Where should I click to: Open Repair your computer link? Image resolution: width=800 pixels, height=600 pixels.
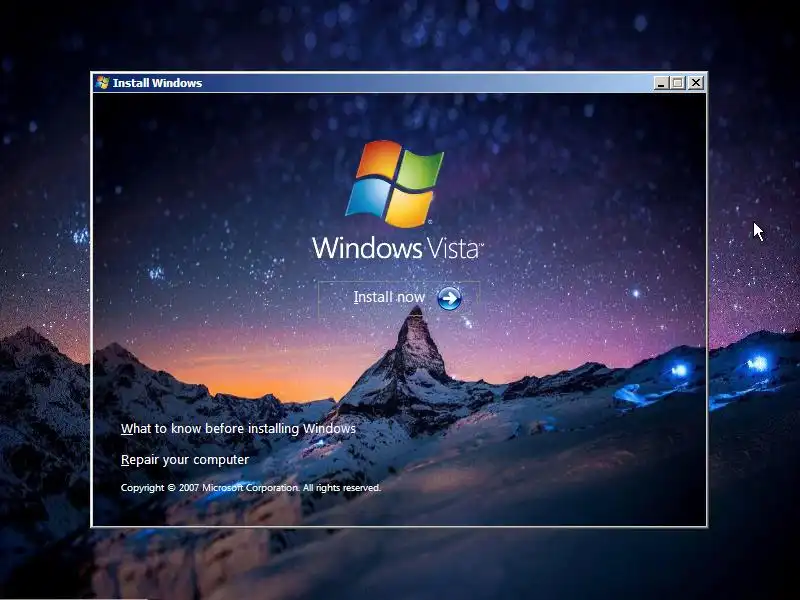coord(185,460)
